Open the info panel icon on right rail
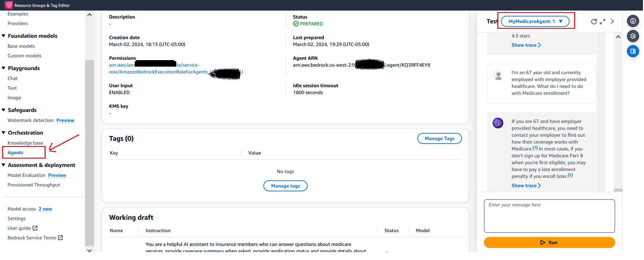Screen dimensions: 644x260 coord(633,21)
